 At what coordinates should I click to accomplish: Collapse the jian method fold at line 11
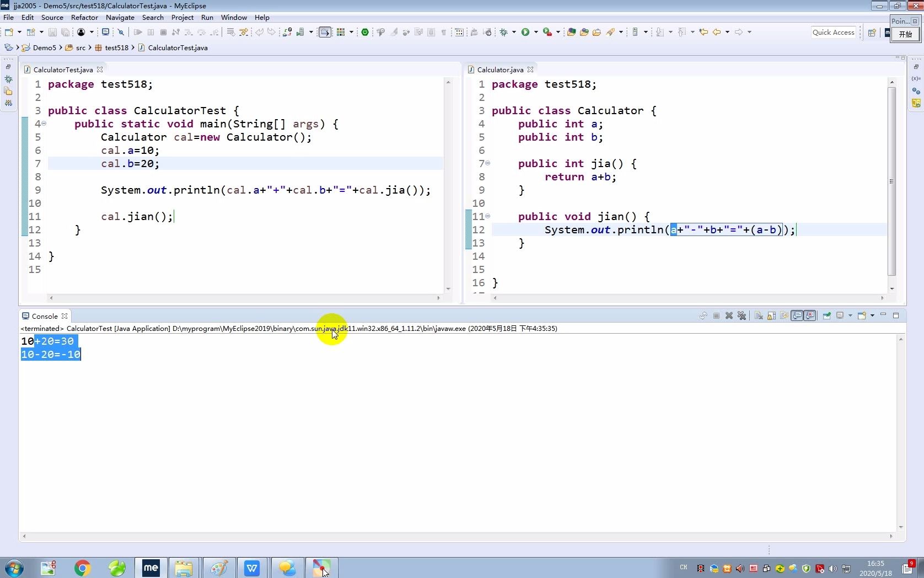487,216
